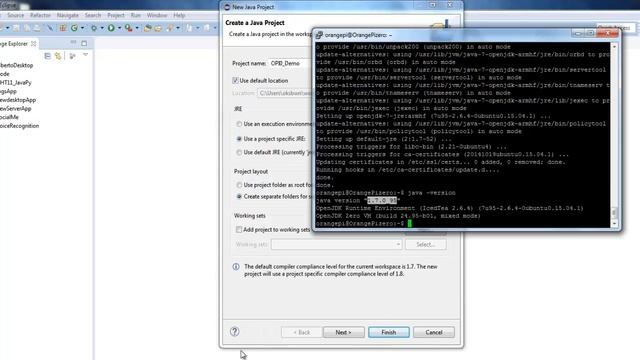
Task: Click the Print toolbar icon
Action: tap(37, 28)
